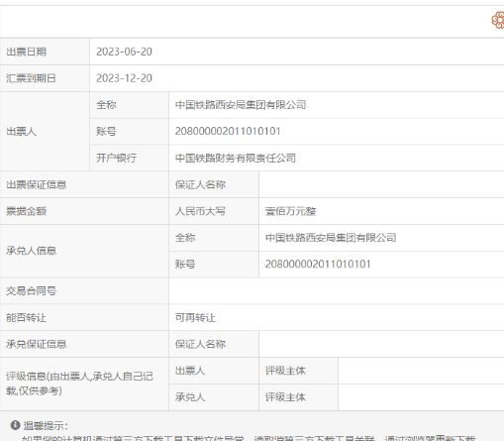Click the 可再转让 transferability value
Image resolution: width=504 pixels, height=441 pixels.
tap(195, 318)
